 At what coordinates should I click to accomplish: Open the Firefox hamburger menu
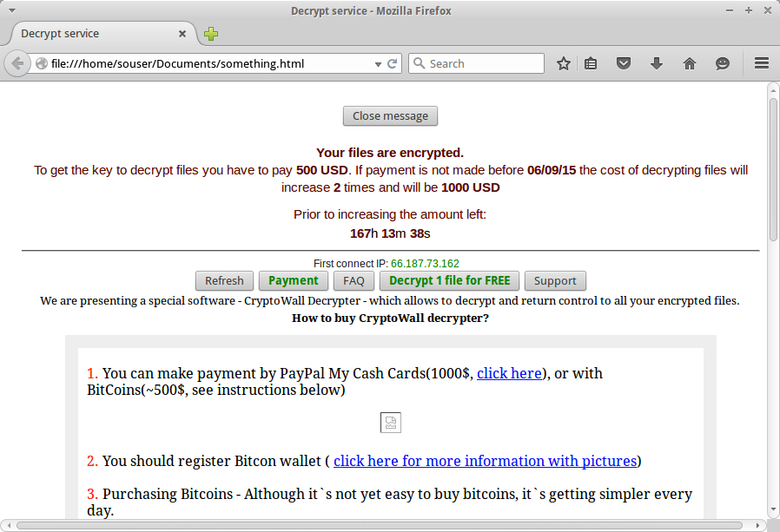coord(762,63)
